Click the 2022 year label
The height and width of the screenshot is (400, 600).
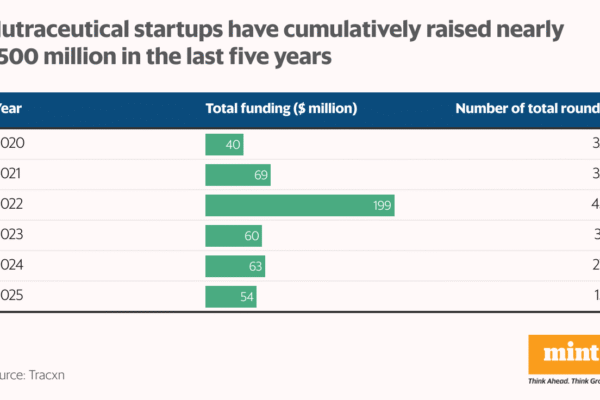tap(12, 205)
